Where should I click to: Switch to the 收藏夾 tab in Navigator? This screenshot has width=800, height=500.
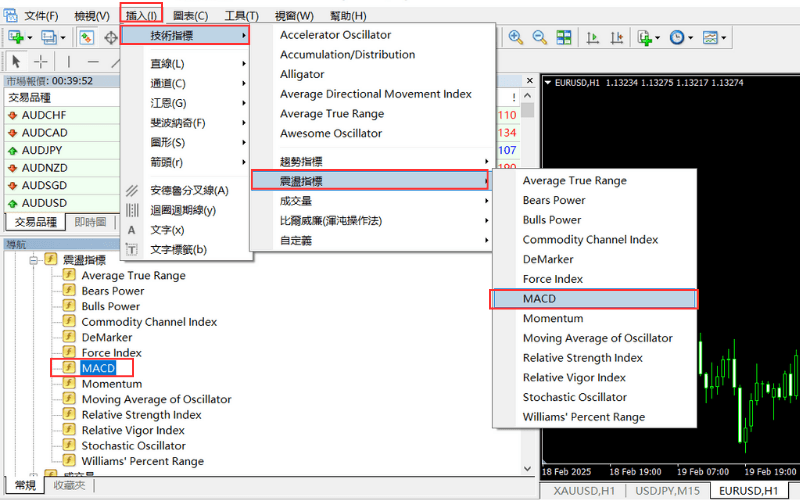click(x=69, y=485)
